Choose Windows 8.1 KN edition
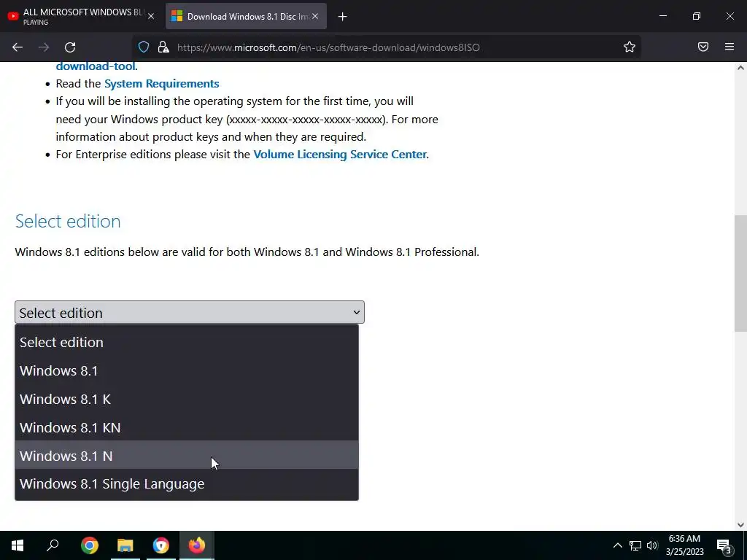 [x=187, y=427]
